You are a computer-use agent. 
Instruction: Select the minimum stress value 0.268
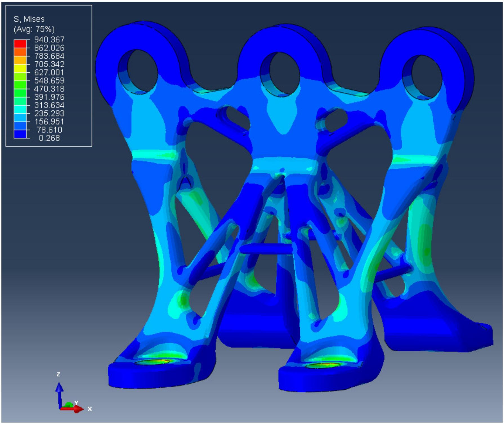pos(49,138)
